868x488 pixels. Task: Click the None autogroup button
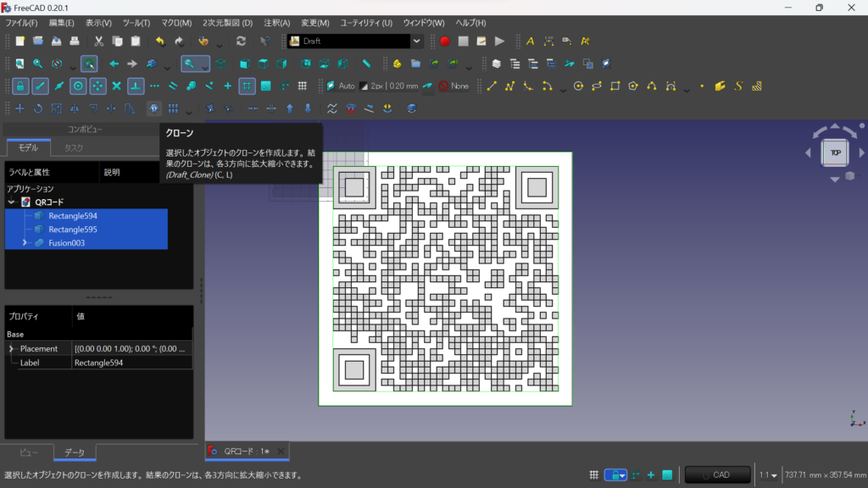(x=454, y=86)
